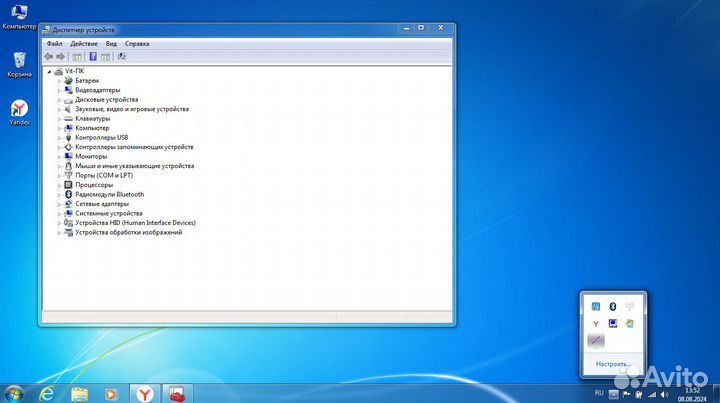Click the RU language indicator
The width and height of the screenshot is (720, 403).
tap(599, 393)
